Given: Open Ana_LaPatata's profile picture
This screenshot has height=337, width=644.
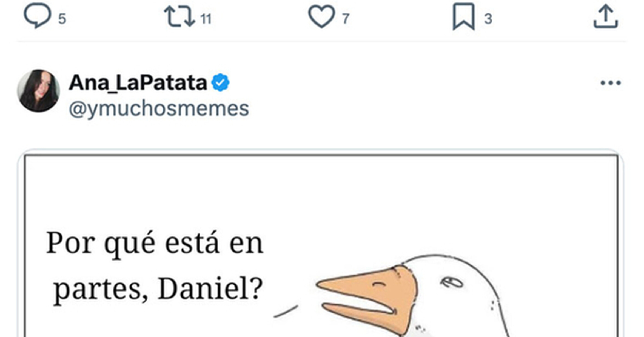Looking at the screenshot, I should tap(38, 91).
